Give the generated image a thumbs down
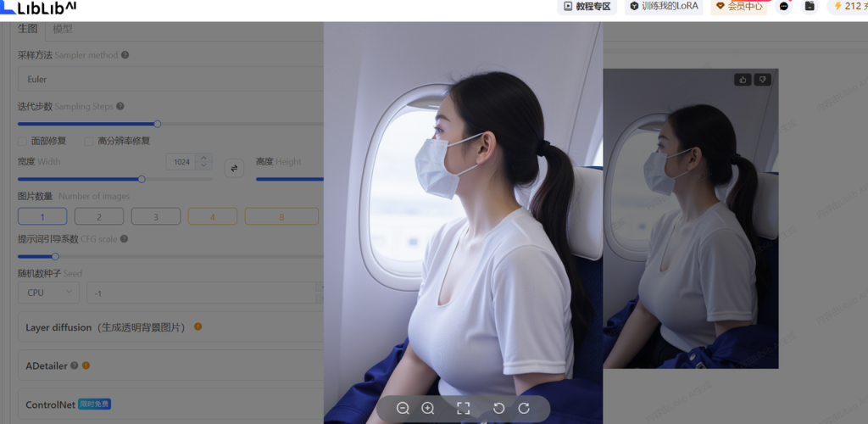The image size is (868, 424). click(762, 79)
